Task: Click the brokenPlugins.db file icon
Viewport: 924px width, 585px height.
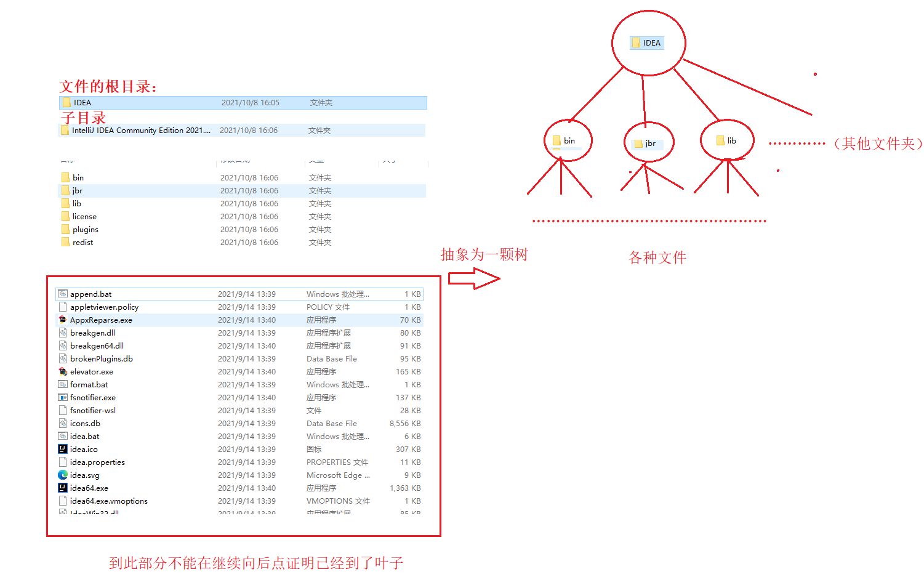Action: click(x=63, y=359)
